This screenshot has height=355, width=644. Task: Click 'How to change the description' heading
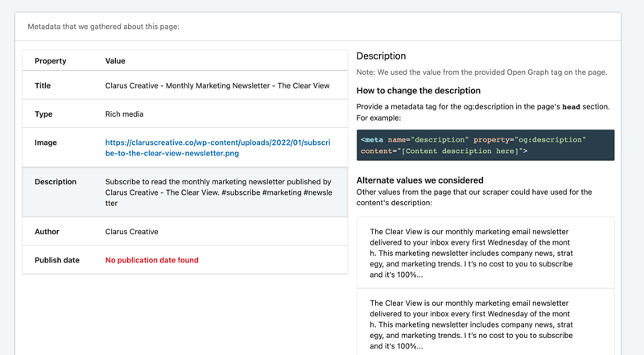point(418,90)
